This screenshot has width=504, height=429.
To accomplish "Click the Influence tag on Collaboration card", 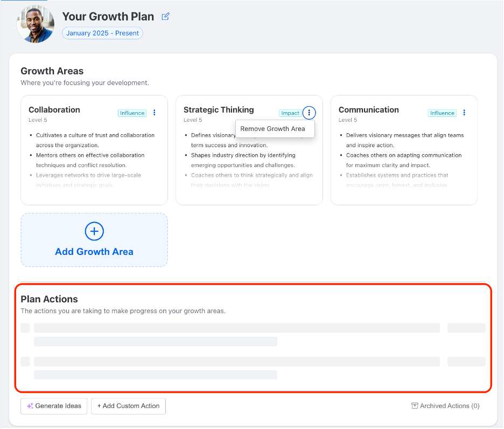I will pyautogui.click(x=132, y=113).
